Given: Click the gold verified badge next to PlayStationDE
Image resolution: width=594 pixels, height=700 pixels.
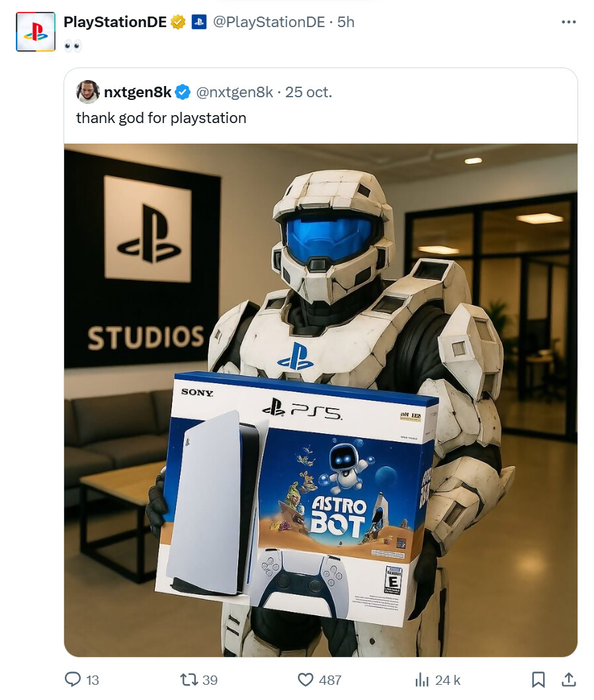Looking at the screenshot, I should [x=179, y=22].
